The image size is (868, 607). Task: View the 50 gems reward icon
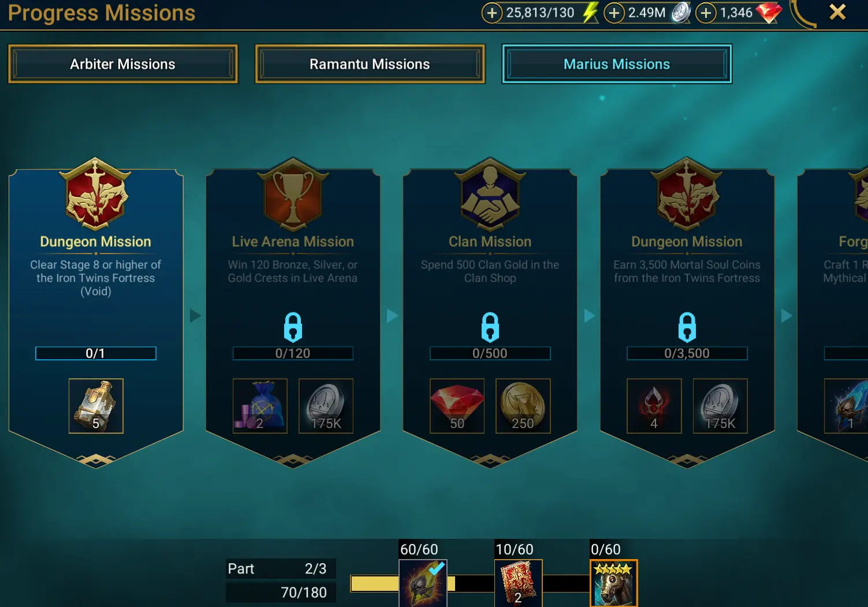(457, 406)
